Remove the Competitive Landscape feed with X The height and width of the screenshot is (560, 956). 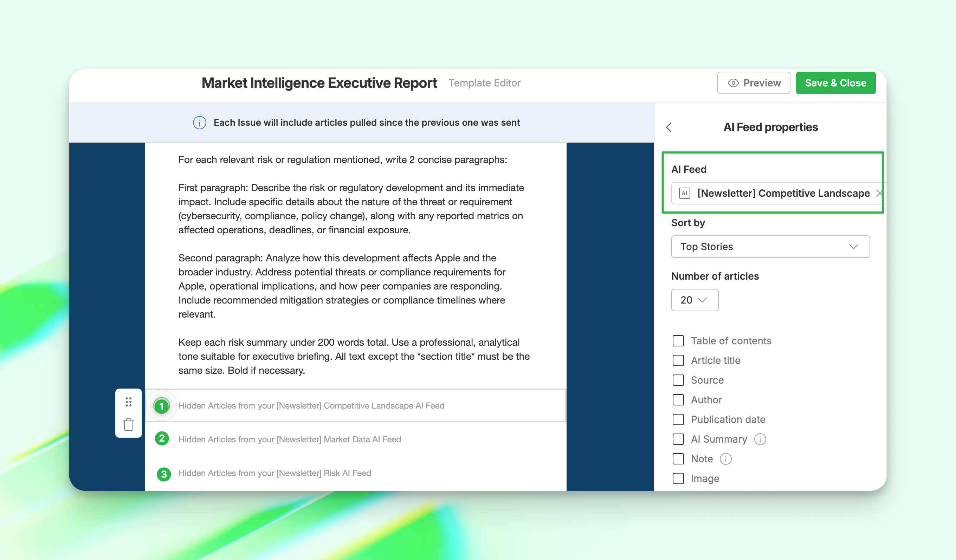tap(879, 193)
